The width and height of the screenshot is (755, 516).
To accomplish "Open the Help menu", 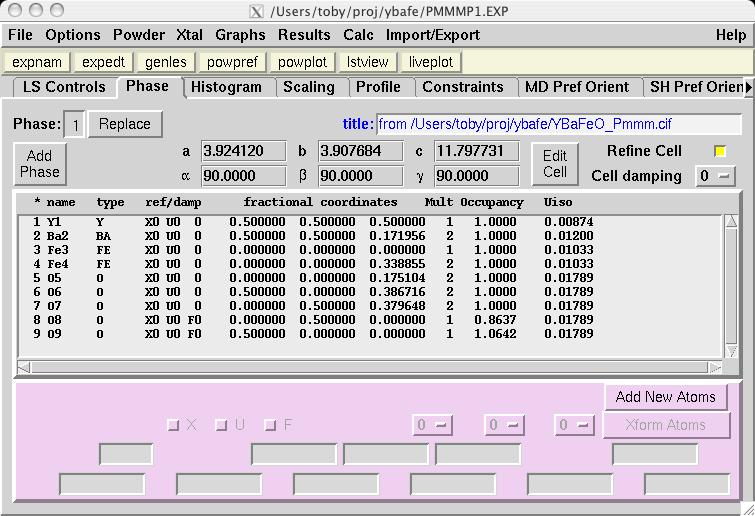I will [x=730, y=35].
